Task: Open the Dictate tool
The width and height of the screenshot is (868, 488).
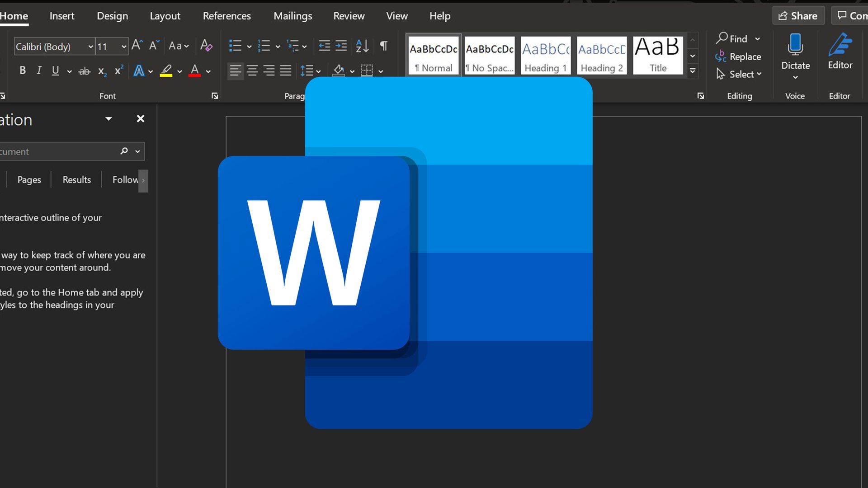Action: [795, 50]
